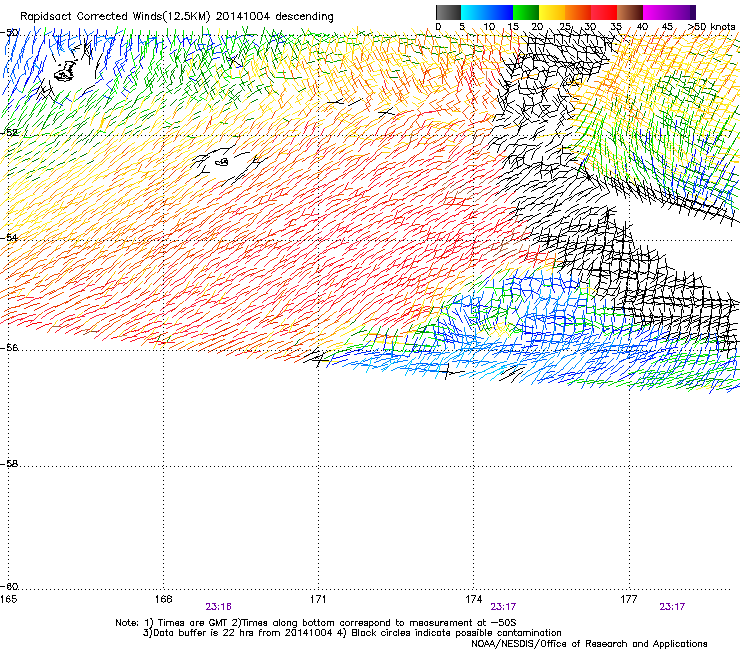Click the '23:17' time label beside 174
The width and height of the screenshot is (740, 650).
504,607
